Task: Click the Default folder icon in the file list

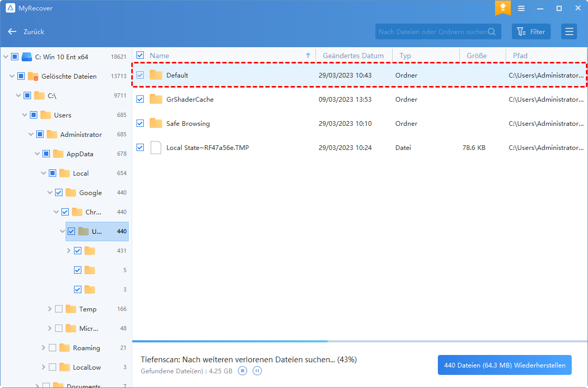Action: (155, 75)
